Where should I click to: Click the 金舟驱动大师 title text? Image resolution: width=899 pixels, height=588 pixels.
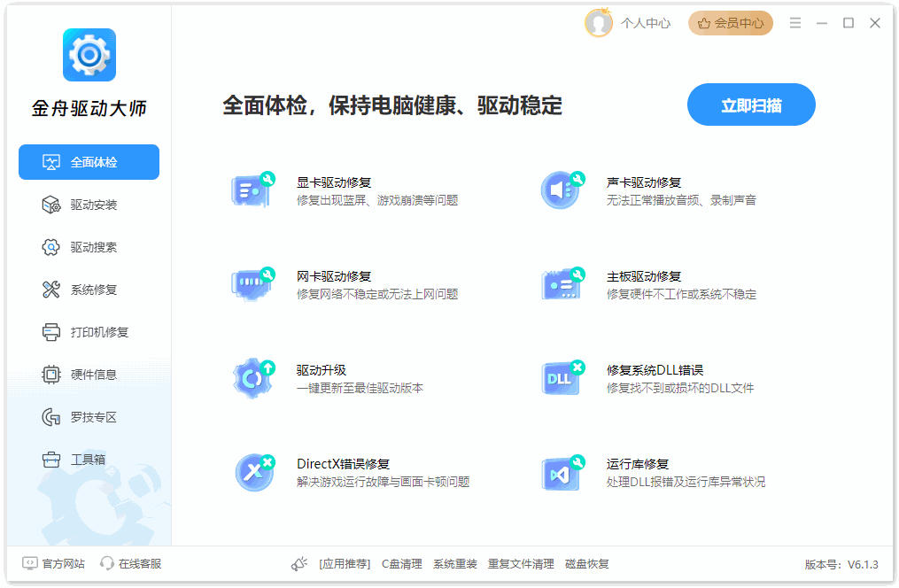(x=89, y=108)
